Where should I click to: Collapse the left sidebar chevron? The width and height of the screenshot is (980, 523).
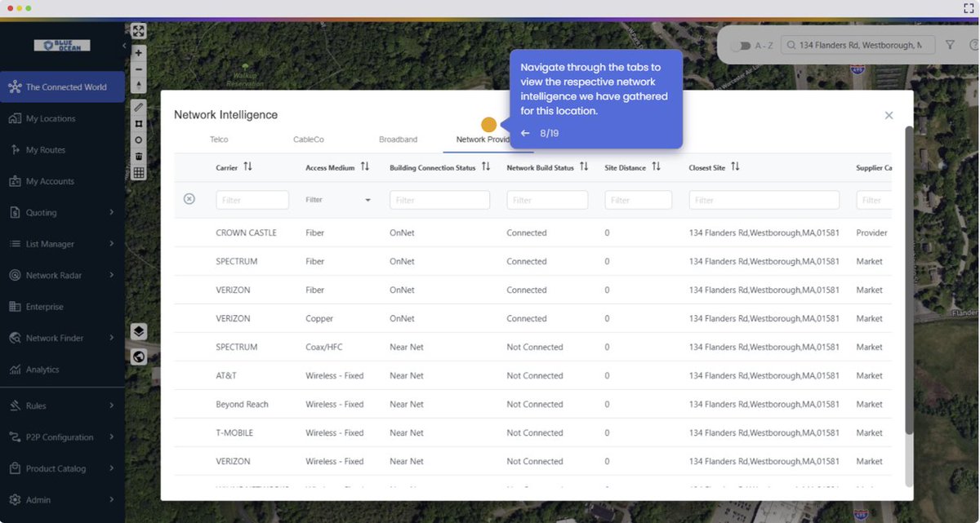point(124,46)
